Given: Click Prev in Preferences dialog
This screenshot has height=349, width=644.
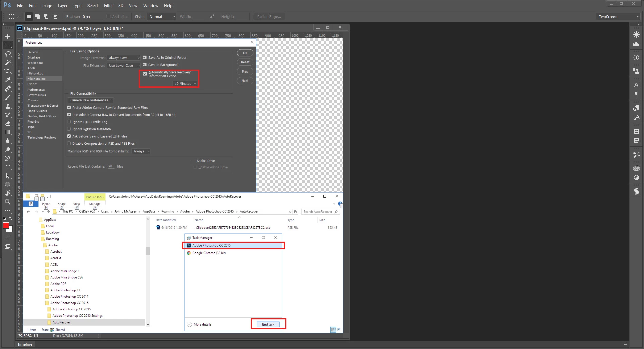Looking at the screenshot, I should [x=245, y=72].
